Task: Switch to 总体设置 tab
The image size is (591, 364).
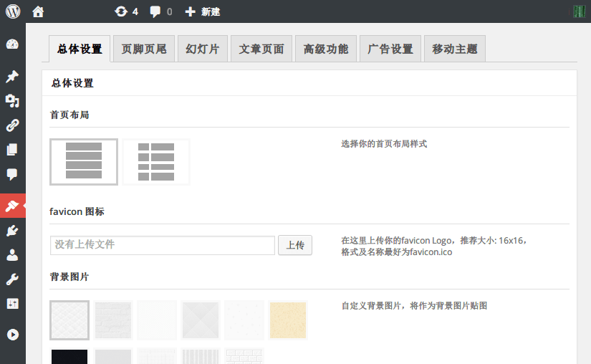Action: (80, 49)
